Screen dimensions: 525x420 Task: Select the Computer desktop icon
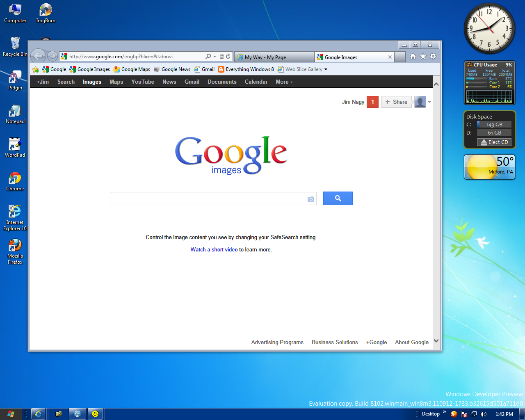[15, 13]
